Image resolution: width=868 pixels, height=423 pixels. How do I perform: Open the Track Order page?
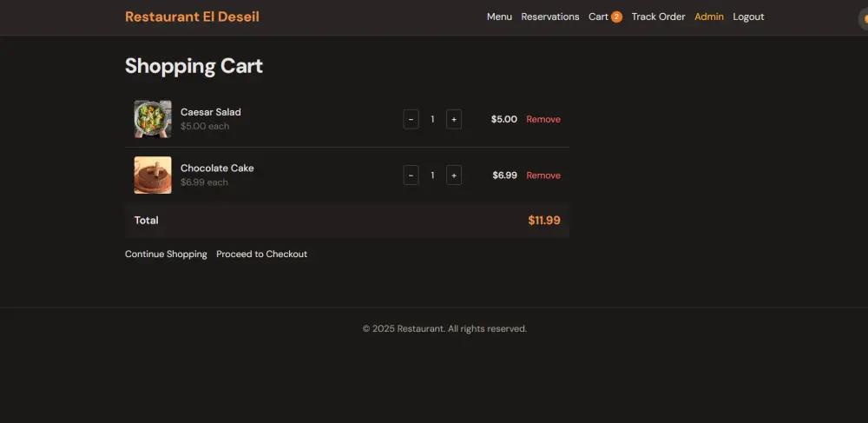tap(658, 17)
